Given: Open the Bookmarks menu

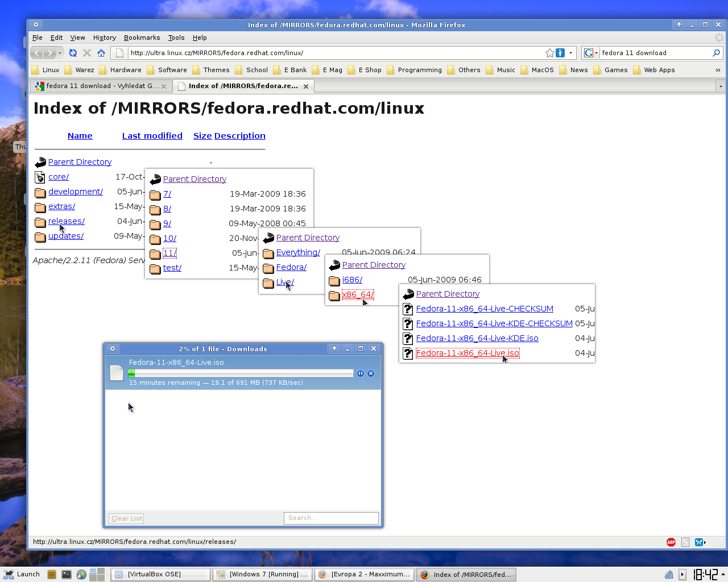Looking at the screenshot, I should coord(142,38).
